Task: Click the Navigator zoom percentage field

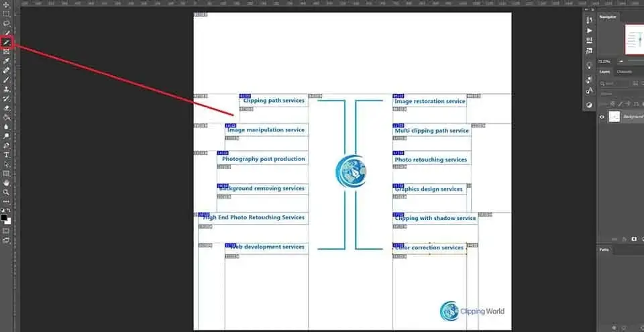Action: (x=603, y=61)
